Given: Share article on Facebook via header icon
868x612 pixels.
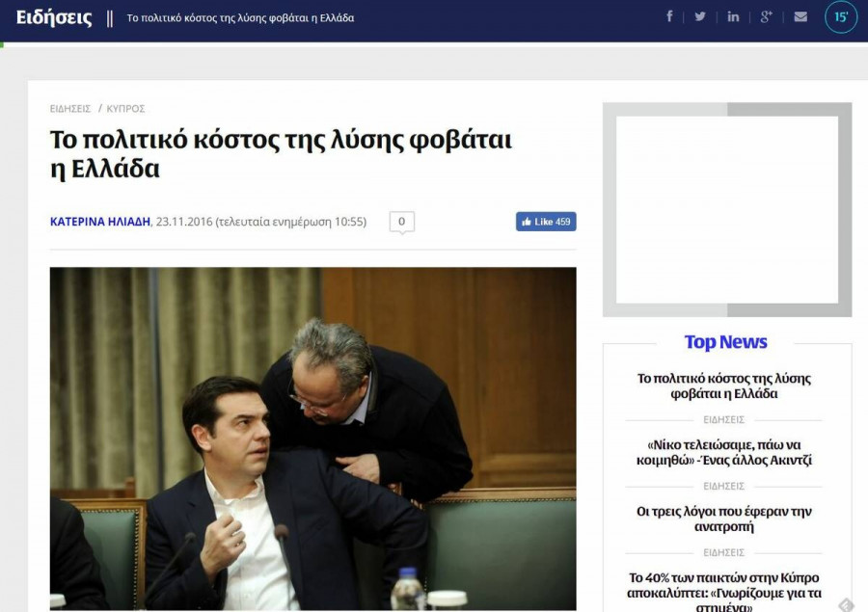Looking at the screenshot, I should point(669,16).
